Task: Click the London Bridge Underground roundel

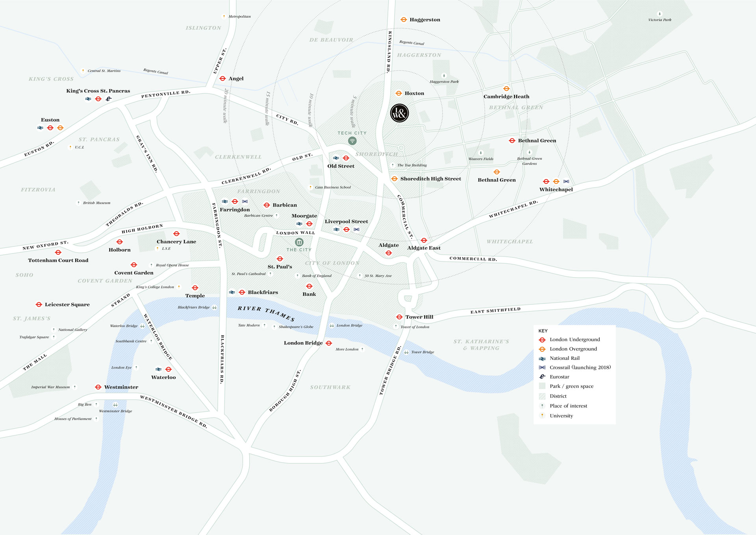Action: click(x=329, y=343)
